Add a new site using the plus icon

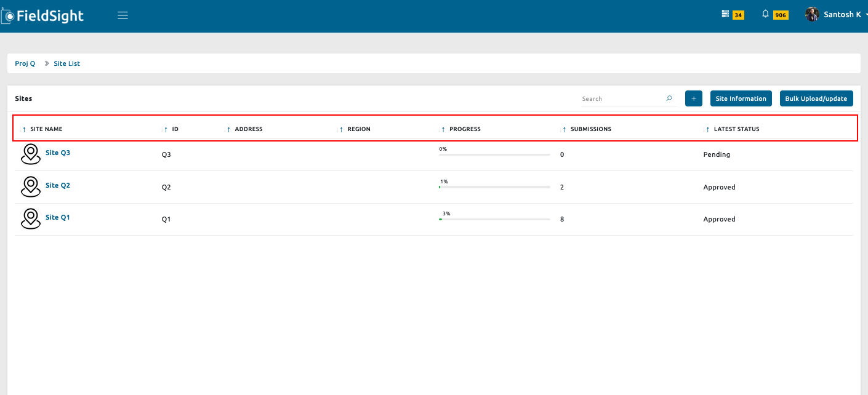(694, 98)
